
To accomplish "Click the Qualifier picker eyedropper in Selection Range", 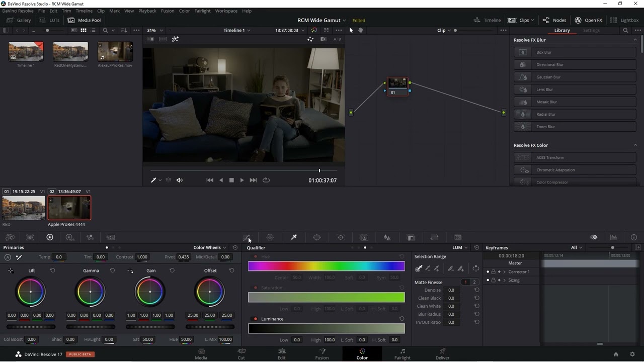I will click(x=419, y=268).
